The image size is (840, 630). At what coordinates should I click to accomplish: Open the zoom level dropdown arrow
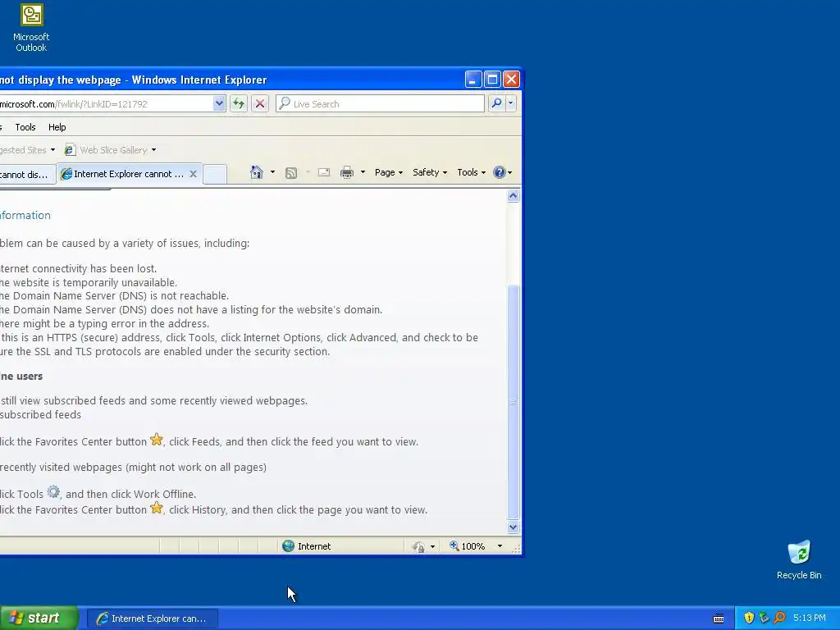pos(500,546)
